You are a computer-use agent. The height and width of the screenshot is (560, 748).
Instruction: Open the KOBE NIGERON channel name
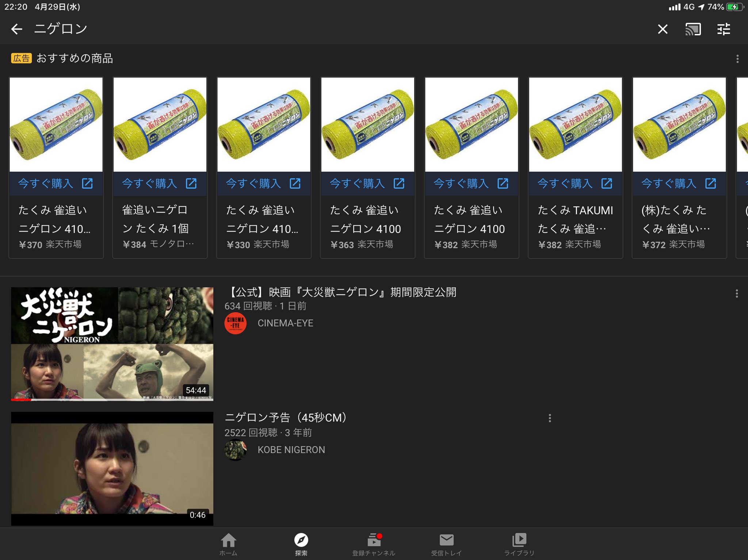click(291, 450)
